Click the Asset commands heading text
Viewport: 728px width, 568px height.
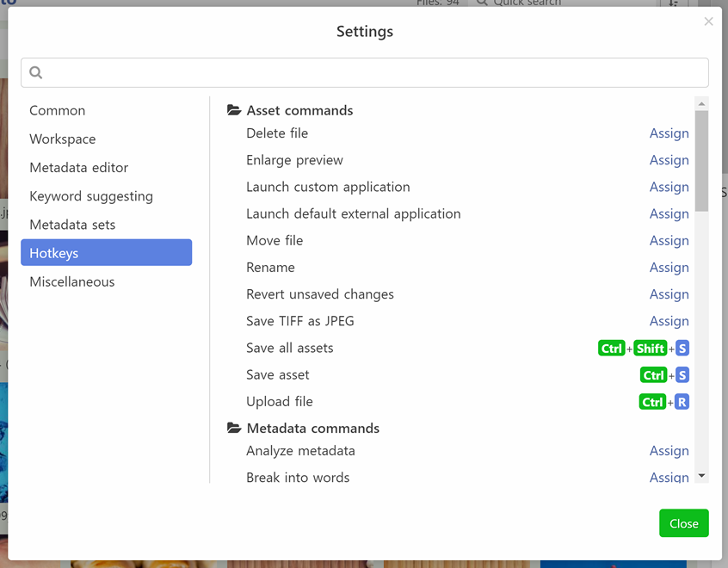coord(300,110)
